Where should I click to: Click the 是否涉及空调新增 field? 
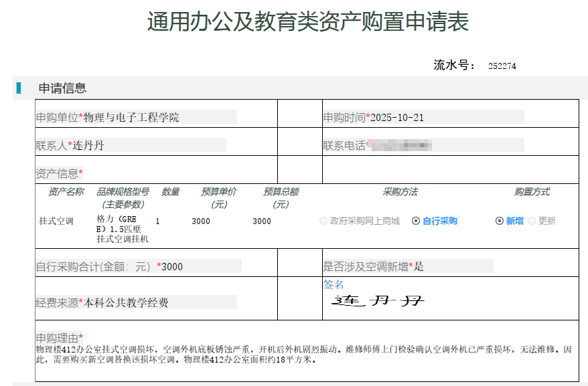407,266
